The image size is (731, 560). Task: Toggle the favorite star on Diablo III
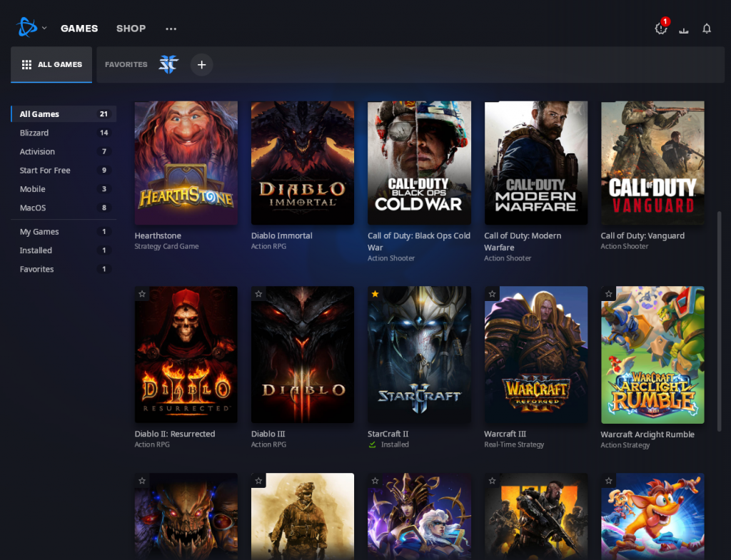(x=258, y=294)
